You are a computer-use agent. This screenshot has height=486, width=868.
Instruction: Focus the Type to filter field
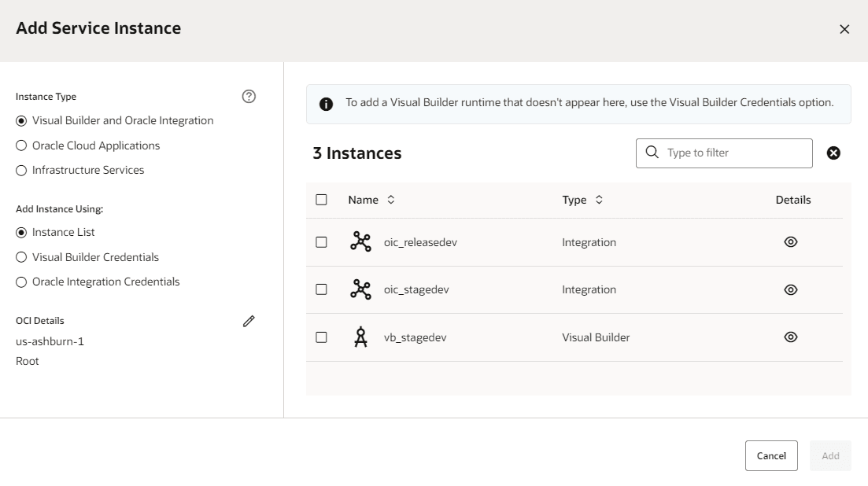pos(724,153)
